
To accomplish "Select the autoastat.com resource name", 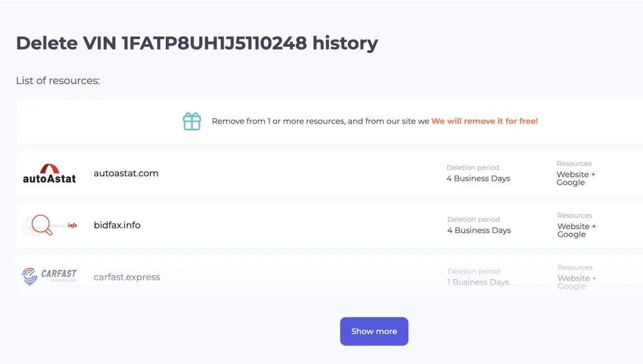I will (x=126, y=173).
